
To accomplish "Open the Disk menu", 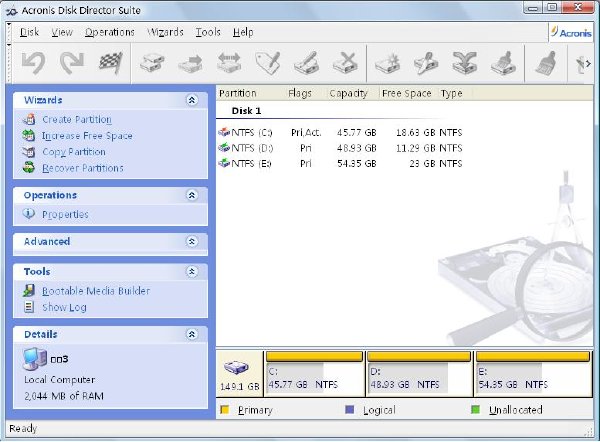I will click(x=29, y=32).
